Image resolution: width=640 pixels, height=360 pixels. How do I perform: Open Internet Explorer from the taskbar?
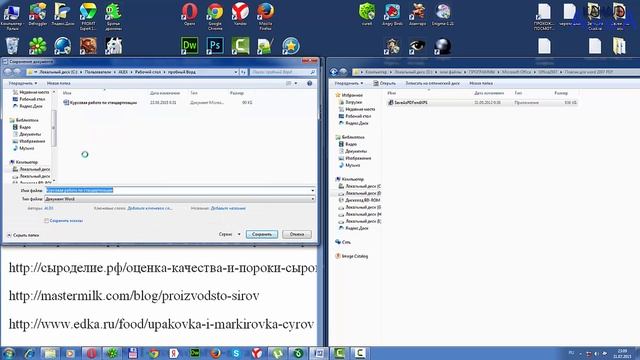(x=29, y=353)
